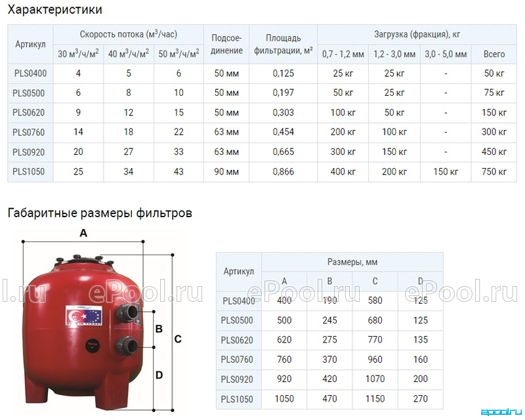The height and width of the screenshot is (420, 525).
Task: Click dimension label D near the tank legs
Action: [x=159, y=375]
